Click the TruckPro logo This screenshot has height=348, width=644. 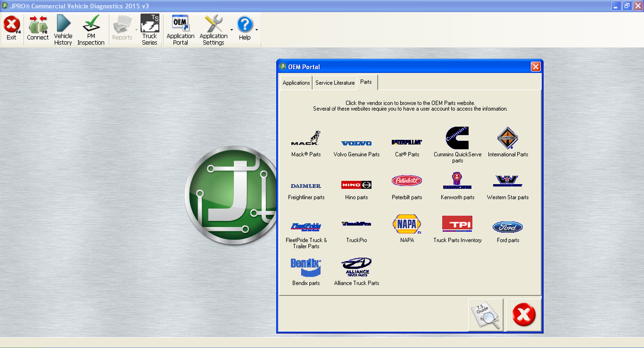pos(356,224)
